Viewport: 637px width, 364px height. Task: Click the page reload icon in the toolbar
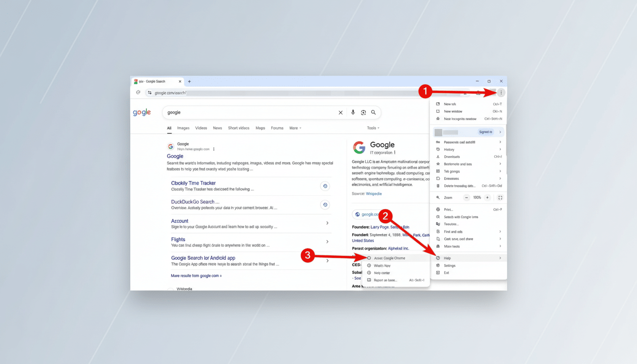coord(138,92)
